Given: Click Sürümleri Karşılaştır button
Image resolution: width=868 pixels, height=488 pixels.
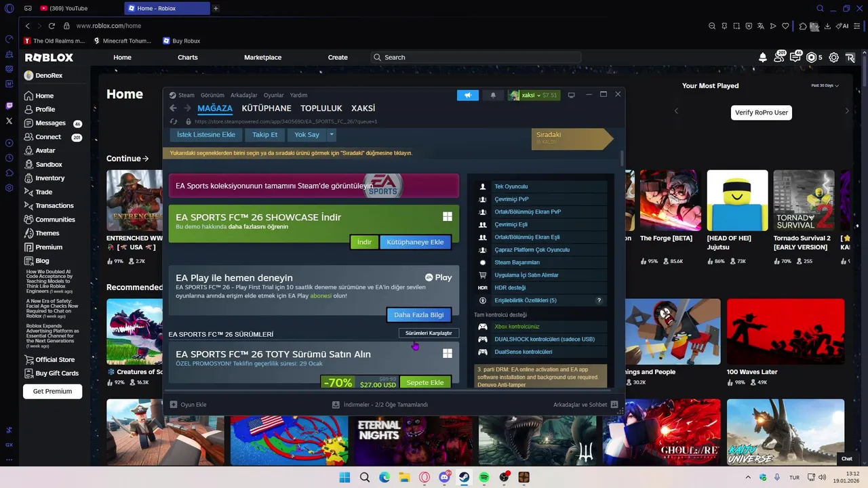Looking at the screenshot, I should [429, 333].
